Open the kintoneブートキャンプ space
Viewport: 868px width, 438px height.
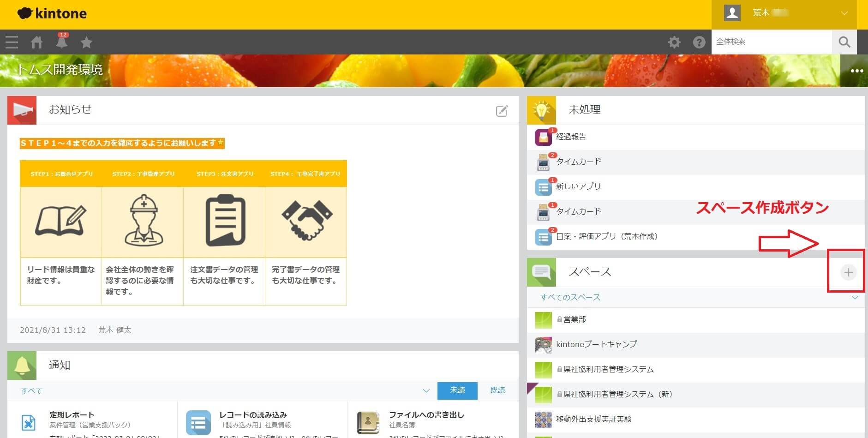click(597, 344)
